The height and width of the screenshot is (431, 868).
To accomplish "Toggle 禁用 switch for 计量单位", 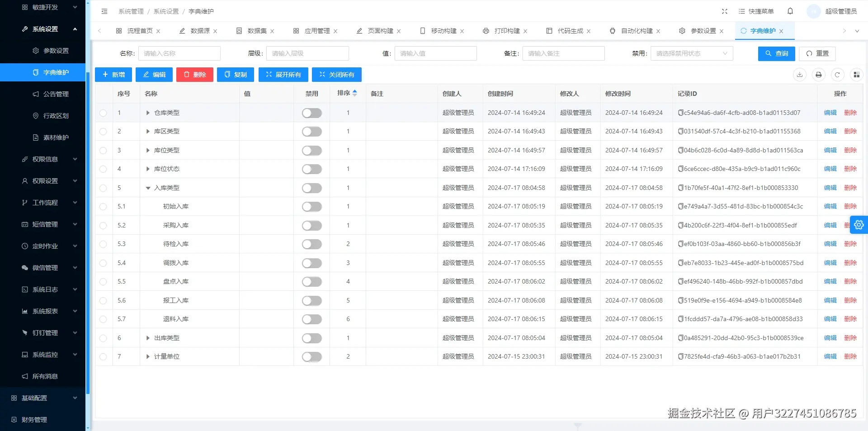I will tap(312, 357).
